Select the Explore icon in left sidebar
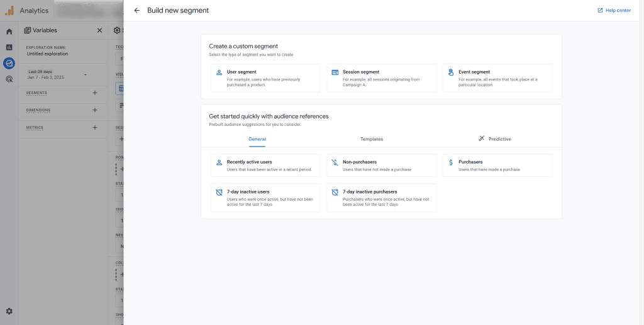The image size is (644, 325). 9,63
